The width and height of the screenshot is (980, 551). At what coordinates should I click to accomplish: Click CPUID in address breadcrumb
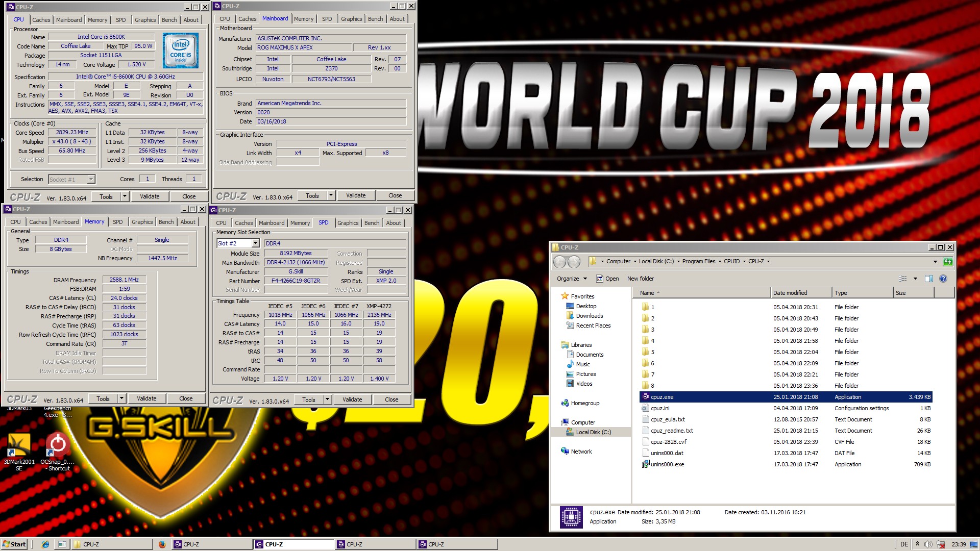tap(731, 261)
